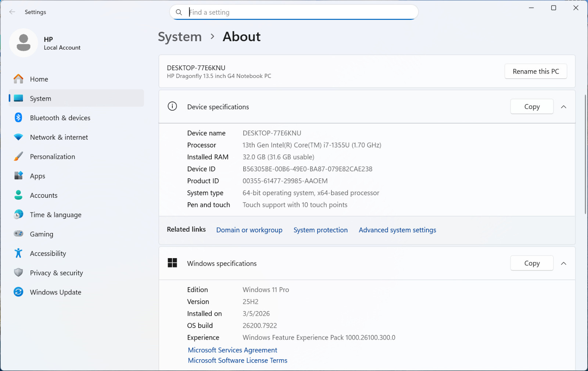Click the HP Dragonfly 13.5 inch G4 model text

pos(219,76)
